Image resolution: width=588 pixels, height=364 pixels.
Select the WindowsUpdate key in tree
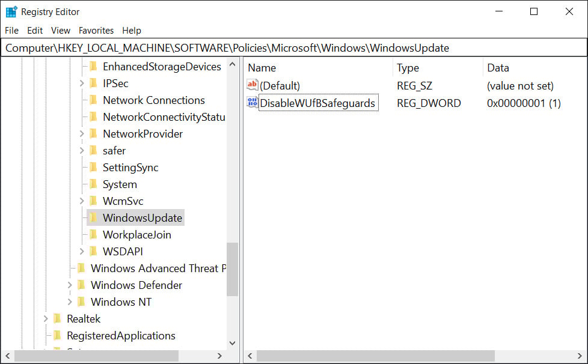coord(142,218)
